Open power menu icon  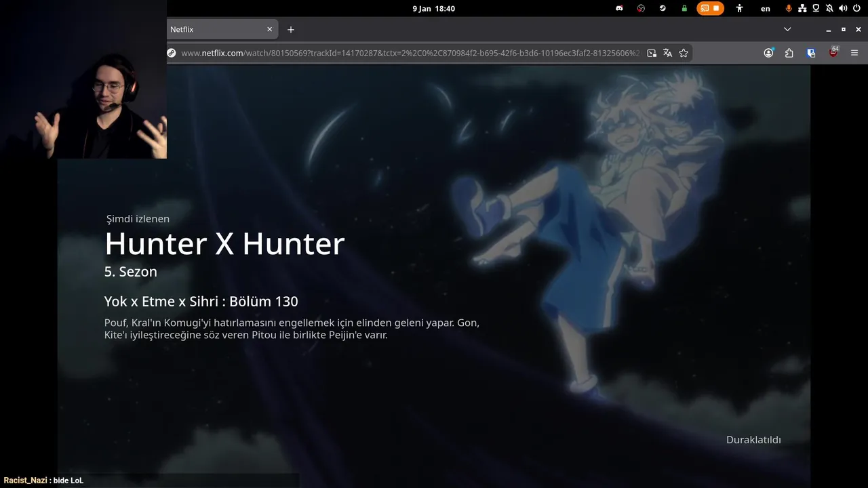[x=856, y=8]
